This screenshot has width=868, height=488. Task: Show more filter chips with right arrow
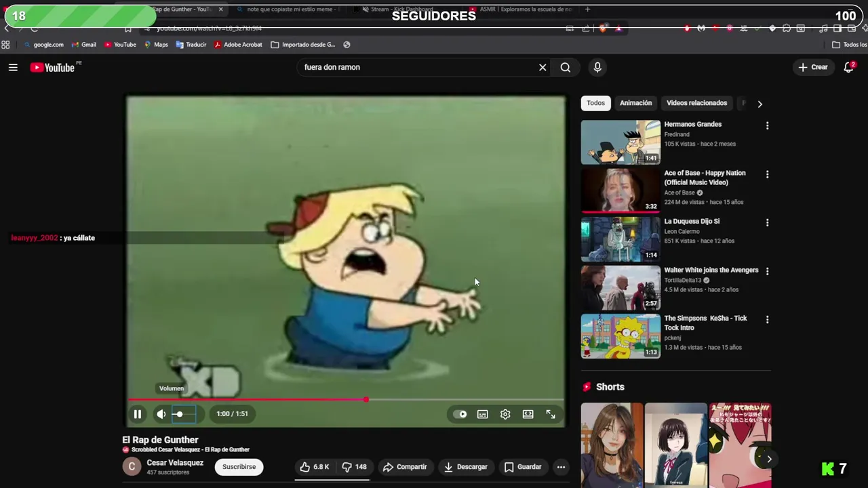click(x=759, y=104)
